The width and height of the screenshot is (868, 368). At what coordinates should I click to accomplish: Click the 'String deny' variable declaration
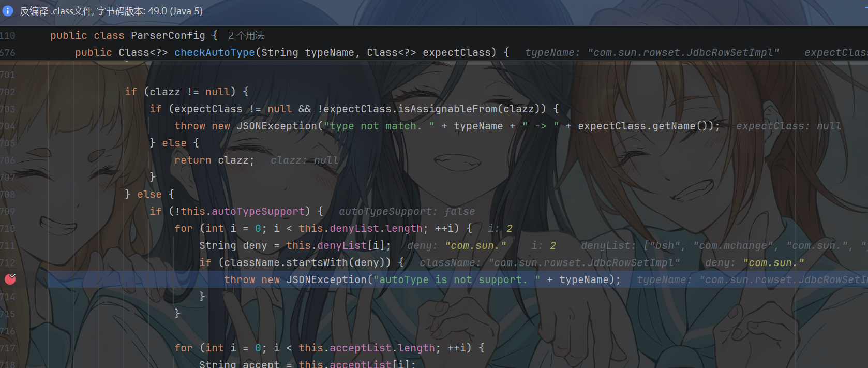point(233,245)
